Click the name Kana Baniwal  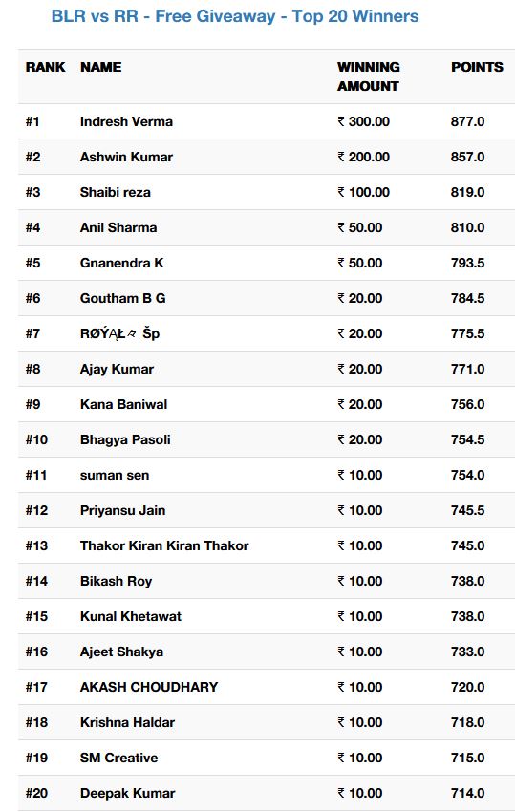[x=124, y=404]
